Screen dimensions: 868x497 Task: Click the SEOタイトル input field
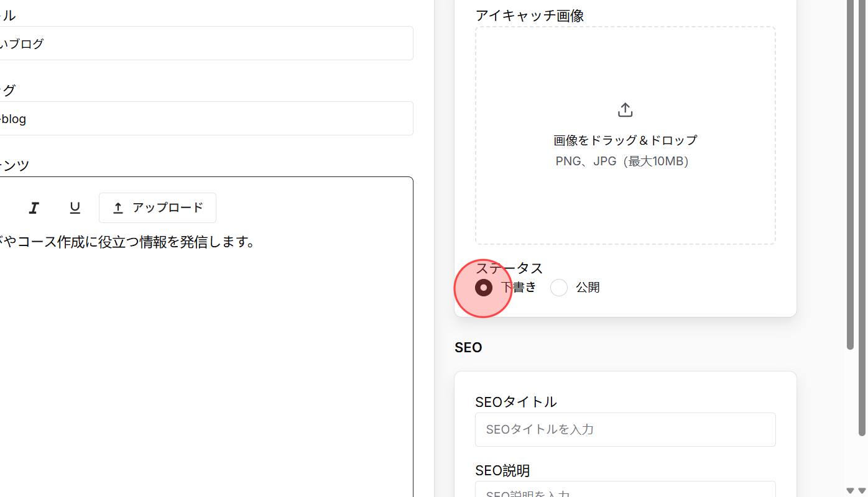pos(625,429)
